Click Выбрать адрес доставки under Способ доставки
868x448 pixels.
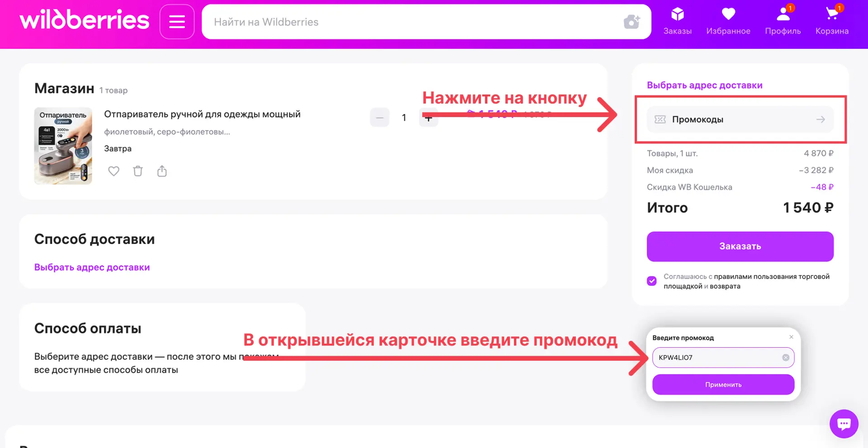click(92, 267)
